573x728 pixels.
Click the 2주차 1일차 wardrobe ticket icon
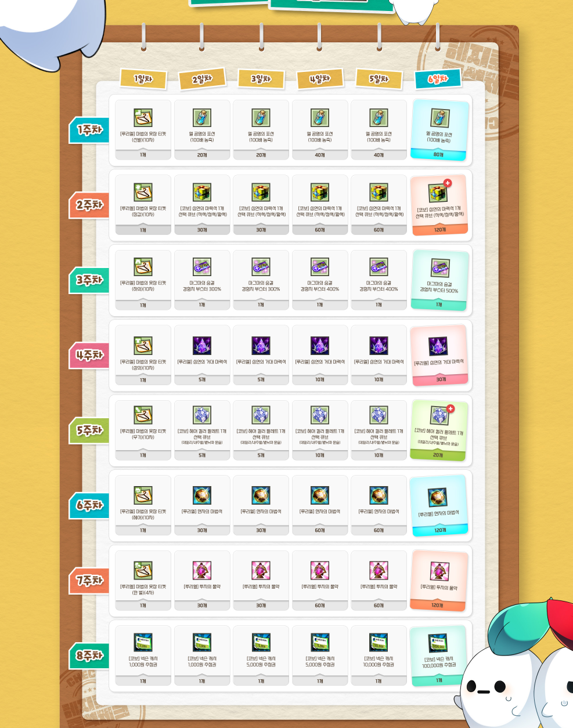tap(143, 193)
